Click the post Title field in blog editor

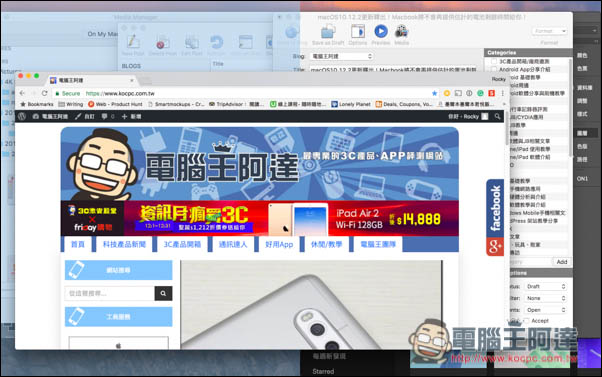click(392, 69)
